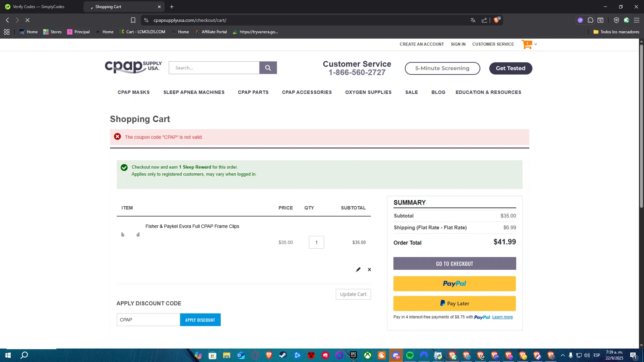Click 5-Minute Screening button
Viewport: 644px width, 362px height.
pyautogui.click(x=442, y=68)
